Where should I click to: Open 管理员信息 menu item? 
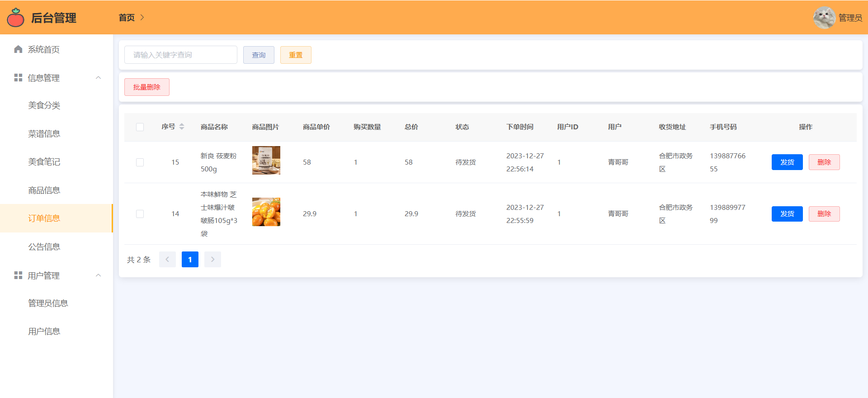(x=57, y=303)
